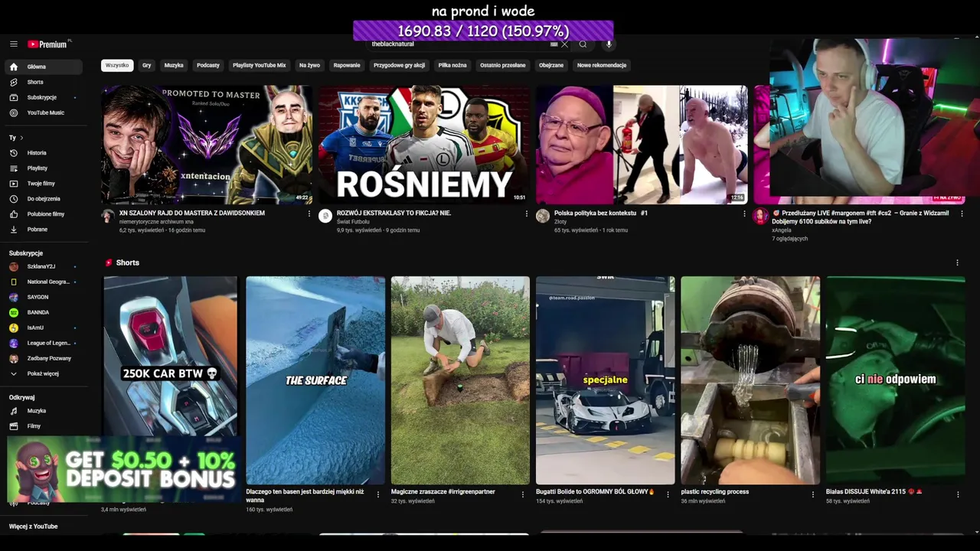
Task: Open Do obejrzenia watch-later list
Action: [43, 199]
